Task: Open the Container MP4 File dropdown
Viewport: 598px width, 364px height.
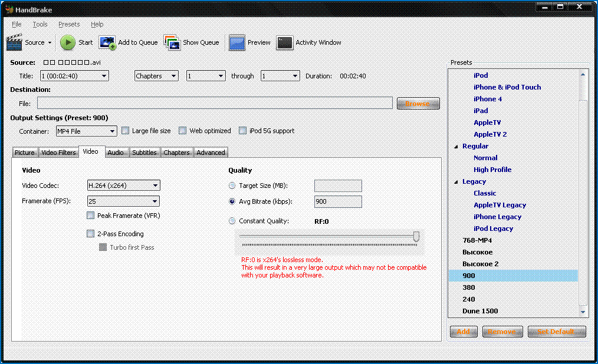Action: tap(86, 131)
